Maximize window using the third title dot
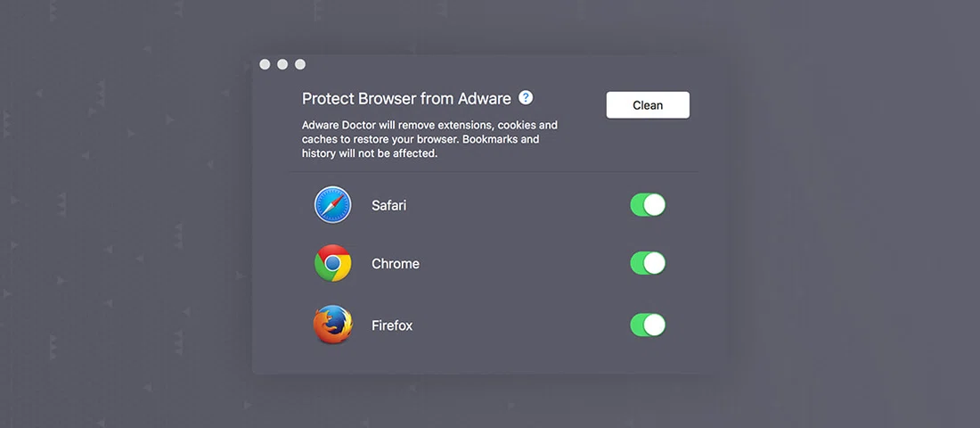Viewport: 980px width, 428px height. [x=300, y=64]
